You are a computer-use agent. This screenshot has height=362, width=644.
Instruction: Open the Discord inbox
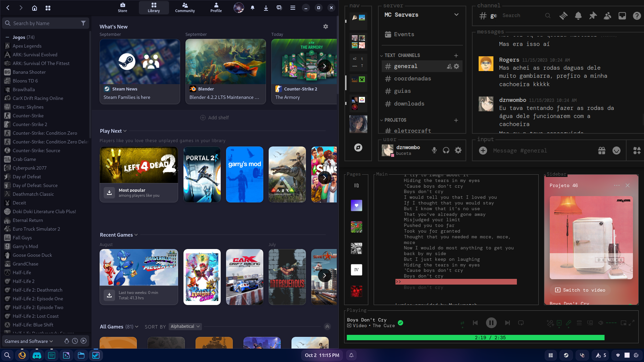pos(622,15)
